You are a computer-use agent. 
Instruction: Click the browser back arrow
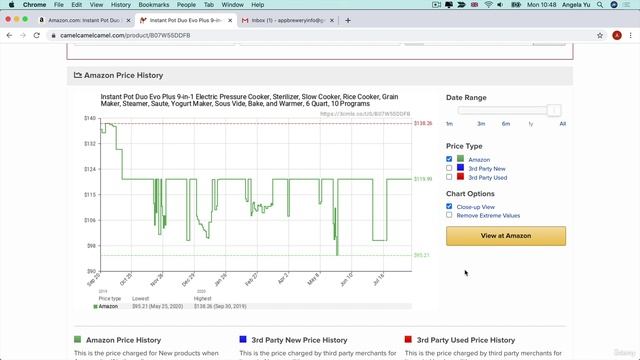tap(9, 36)
